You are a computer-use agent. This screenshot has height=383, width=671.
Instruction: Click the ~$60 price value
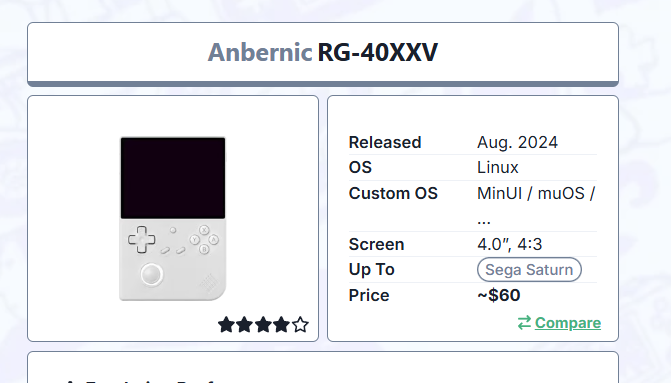pos(499,295)
